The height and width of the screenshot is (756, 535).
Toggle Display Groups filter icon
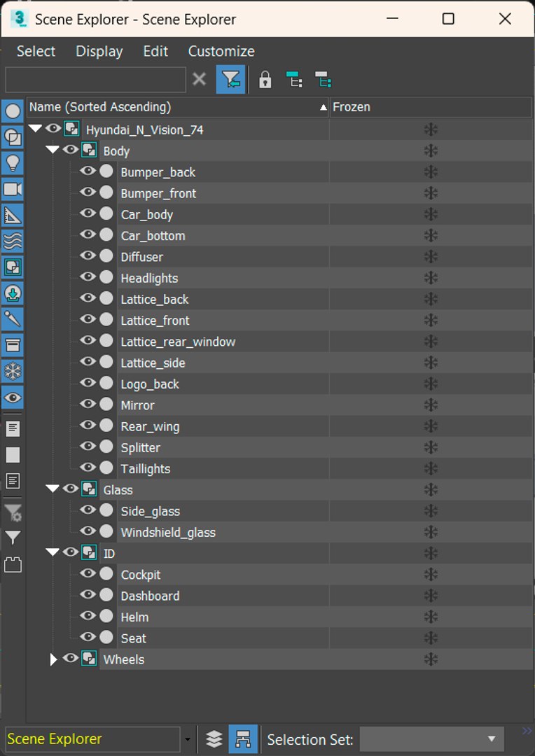coord(13,267)
